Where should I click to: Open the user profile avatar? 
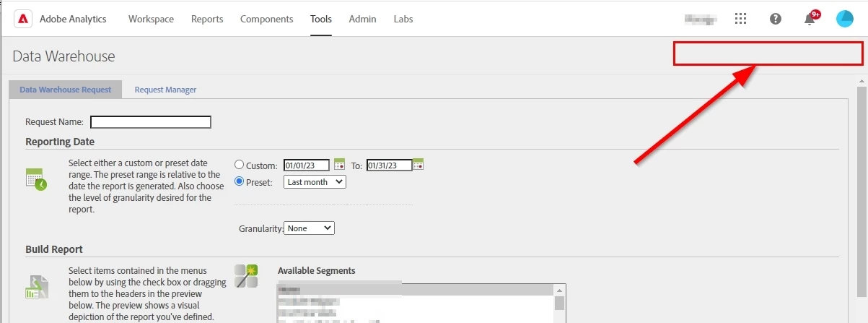[844, 19]
